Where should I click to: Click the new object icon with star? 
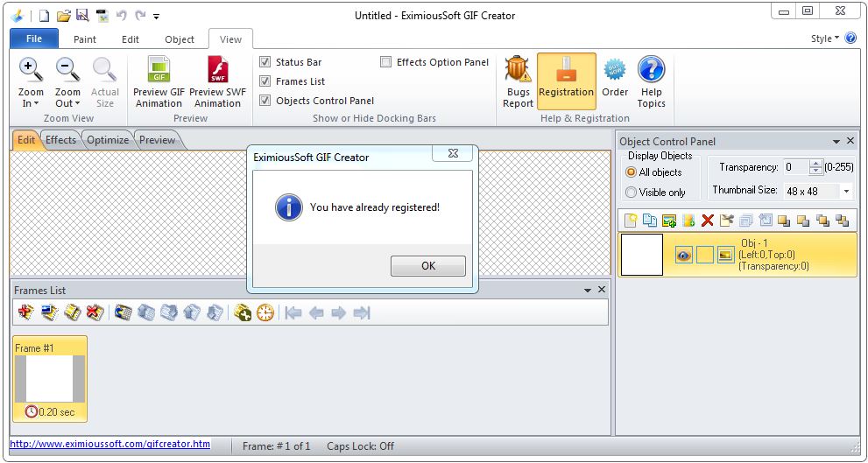pos(631,221)
